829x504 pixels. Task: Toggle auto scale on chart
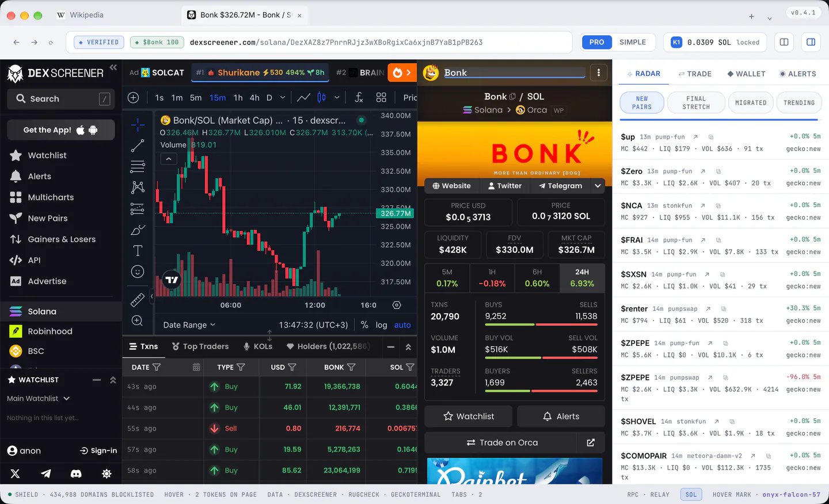coord(402,325)
